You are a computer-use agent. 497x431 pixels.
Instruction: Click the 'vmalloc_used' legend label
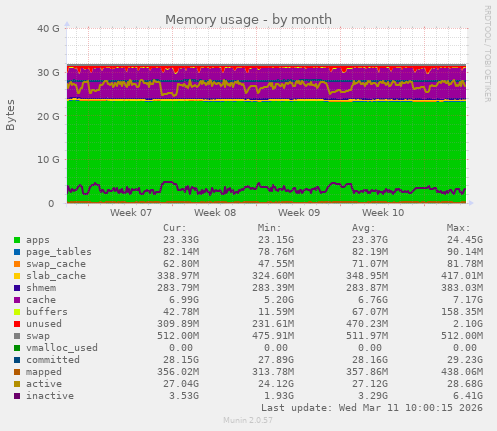click(62, 348)
